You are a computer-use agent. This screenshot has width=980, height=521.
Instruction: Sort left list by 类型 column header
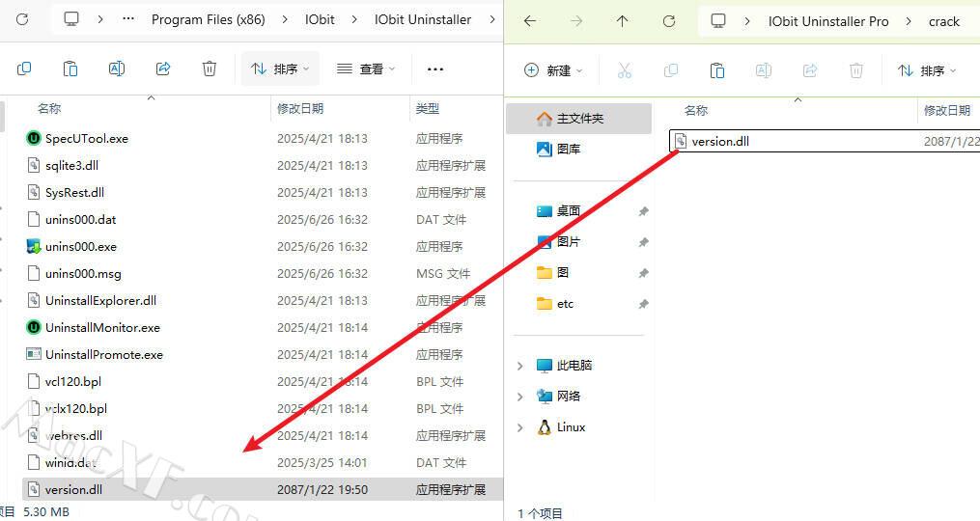point(428,109)
